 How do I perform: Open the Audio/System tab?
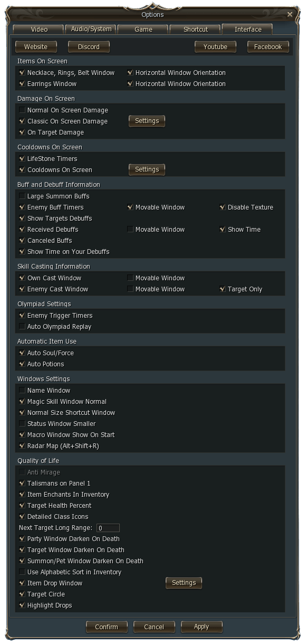(x=91, y=30)
